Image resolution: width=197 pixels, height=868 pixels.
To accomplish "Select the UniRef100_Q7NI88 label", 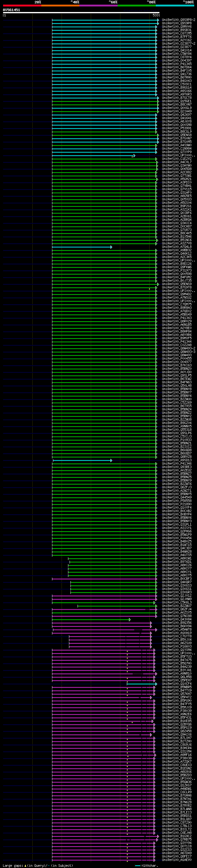I will pyautogui.click(x=177, y=616).
